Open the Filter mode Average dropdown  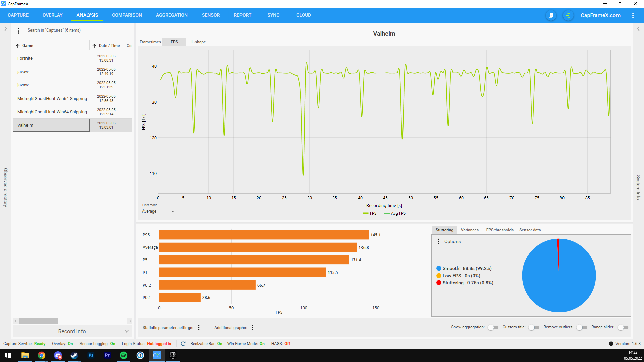pyautogui.click(x=158, y=212)
